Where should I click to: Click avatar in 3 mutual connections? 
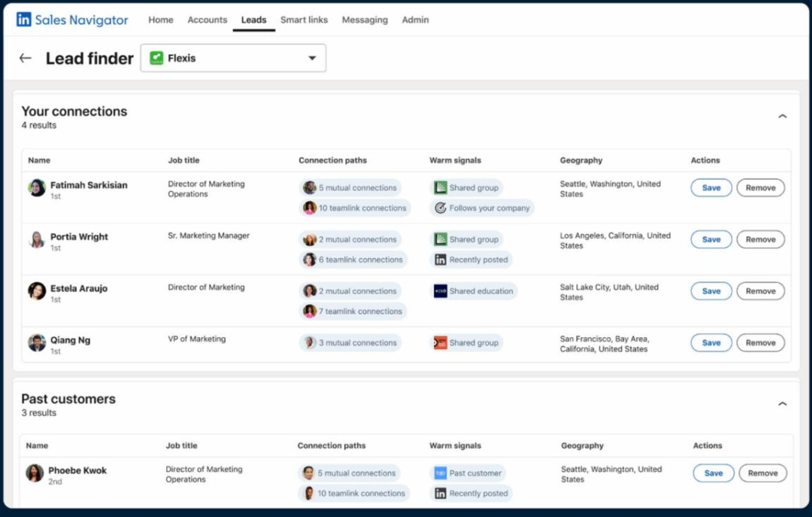coord(310,342)
